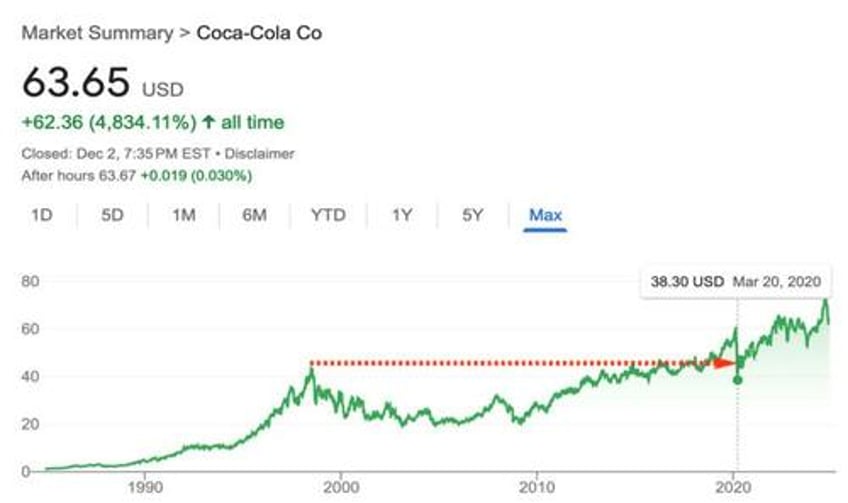Select the 1M range tab
Screen dimensions: 848x503
point(184,215)
